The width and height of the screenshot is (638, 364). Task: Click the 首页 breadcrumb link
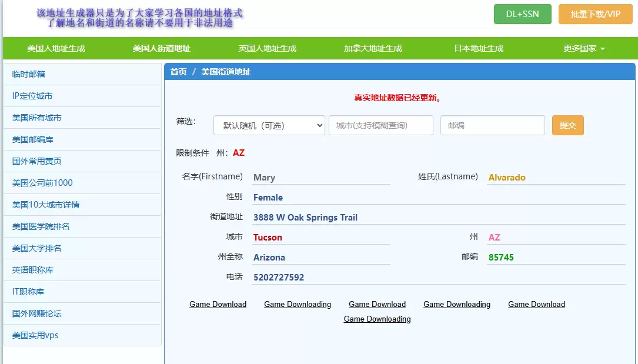point(179,71)
